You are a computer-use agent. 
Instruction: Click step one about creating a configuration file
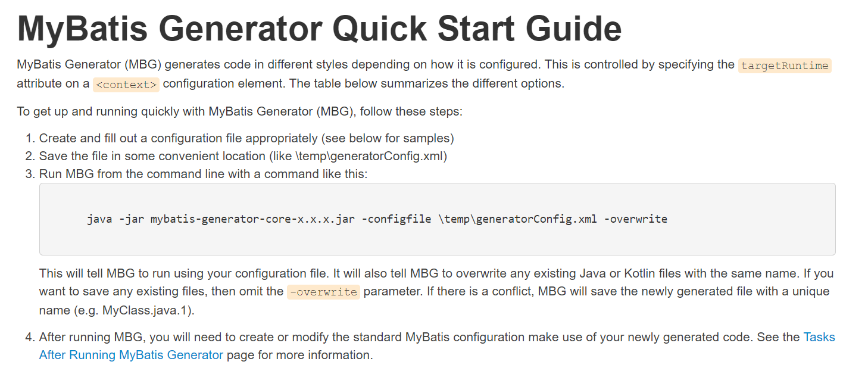pos(179,138)
